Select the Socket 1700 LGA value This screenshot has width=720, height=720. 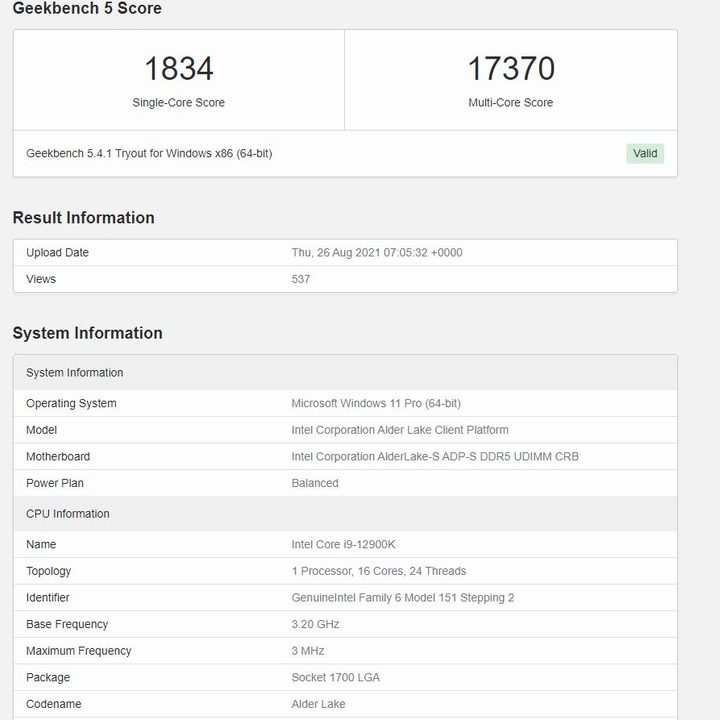coord(336,677)
